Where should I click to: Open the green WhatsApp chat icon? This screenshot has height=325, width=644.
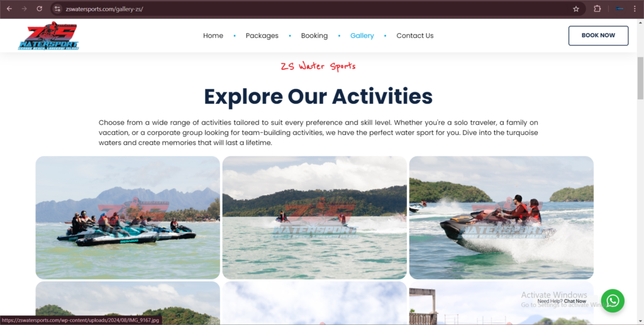click(x=613, y=300)
